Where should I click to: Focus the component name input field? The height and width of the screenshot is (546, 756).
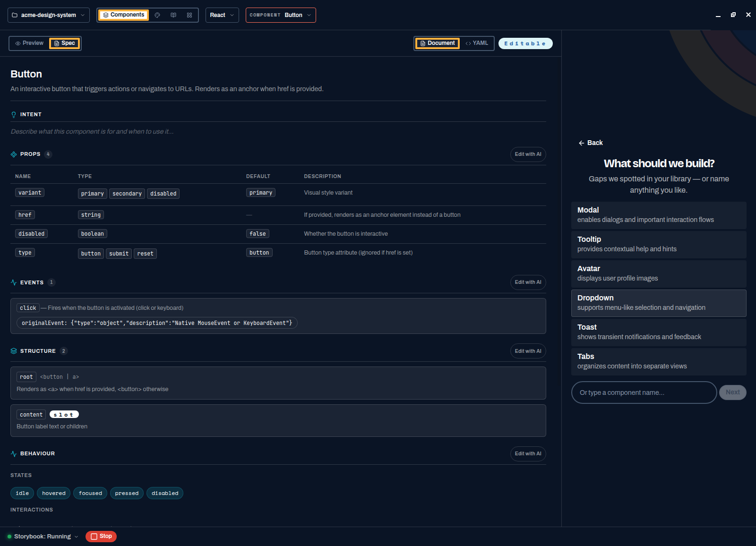point(644,392)
